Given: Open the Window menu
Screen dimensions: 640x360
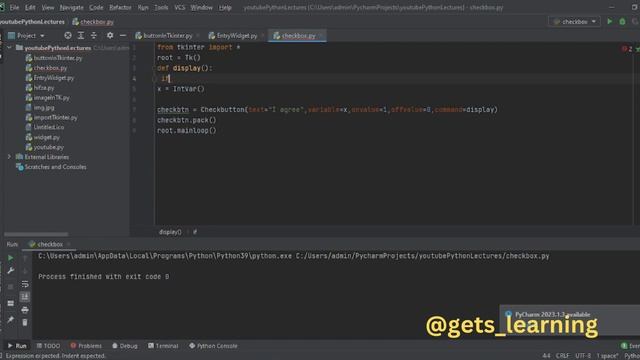Looking at the screenshot, I should [201, 7].
